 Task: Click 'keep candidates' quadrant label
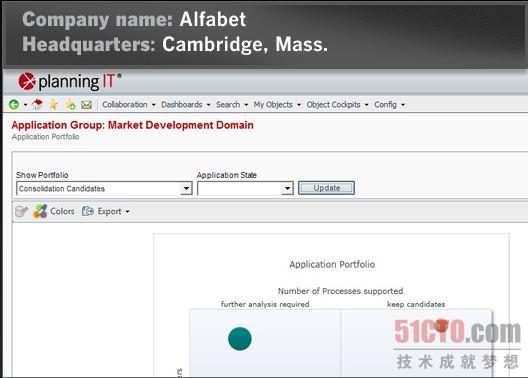(416, 304)
